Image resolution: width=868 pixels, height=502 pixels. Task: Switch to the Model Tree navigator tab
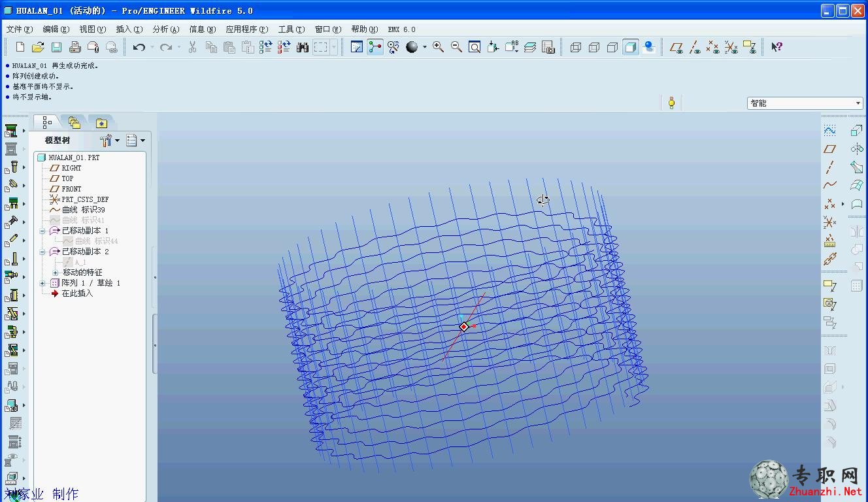point(46,122)
